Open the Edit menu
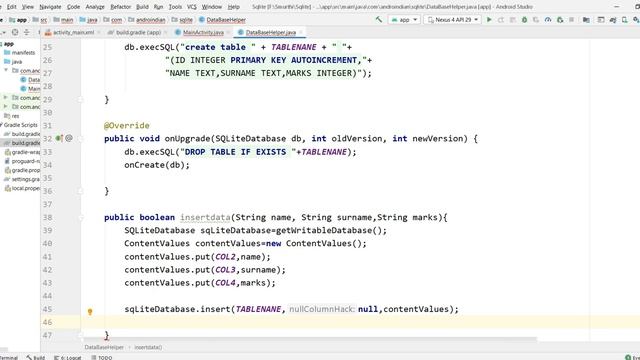Screen dimensions: 640x360 pos(11,7)
